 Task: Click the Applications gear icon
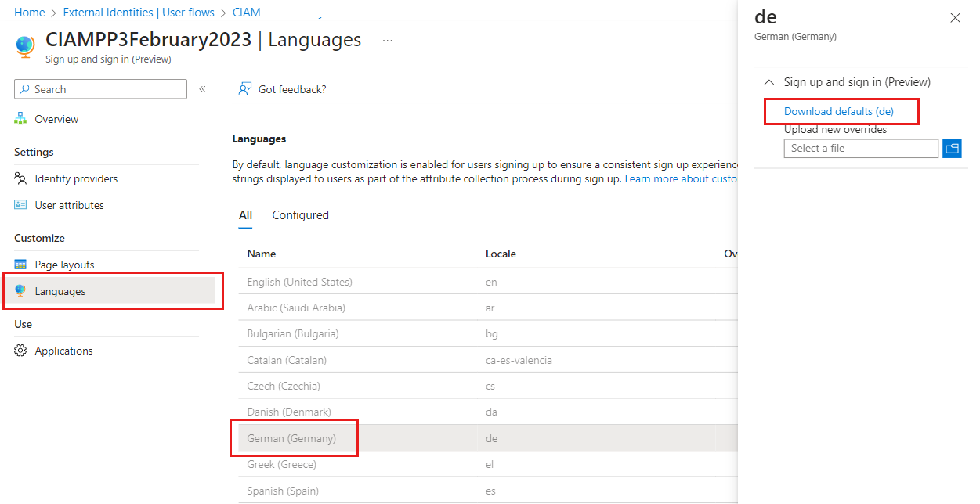[x=20, y=351]
